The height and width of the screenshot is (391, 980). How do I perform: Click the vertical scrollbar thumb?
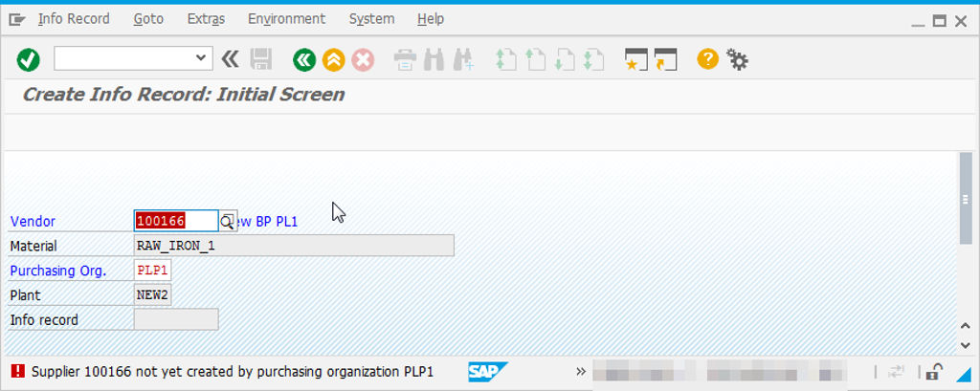click(x=965, y=199)
